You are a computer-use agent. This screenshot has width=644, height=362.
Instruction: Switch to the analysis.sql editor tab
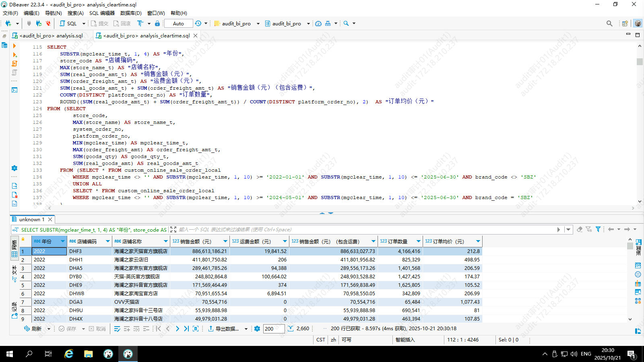[x=51, y=35]
